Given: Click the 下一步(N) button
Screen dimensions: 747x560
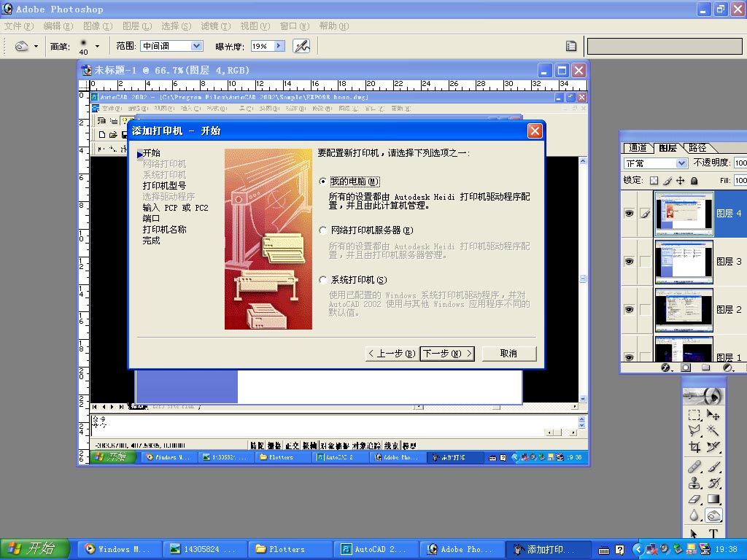Looking at the screenshot, I should [447, 354].
